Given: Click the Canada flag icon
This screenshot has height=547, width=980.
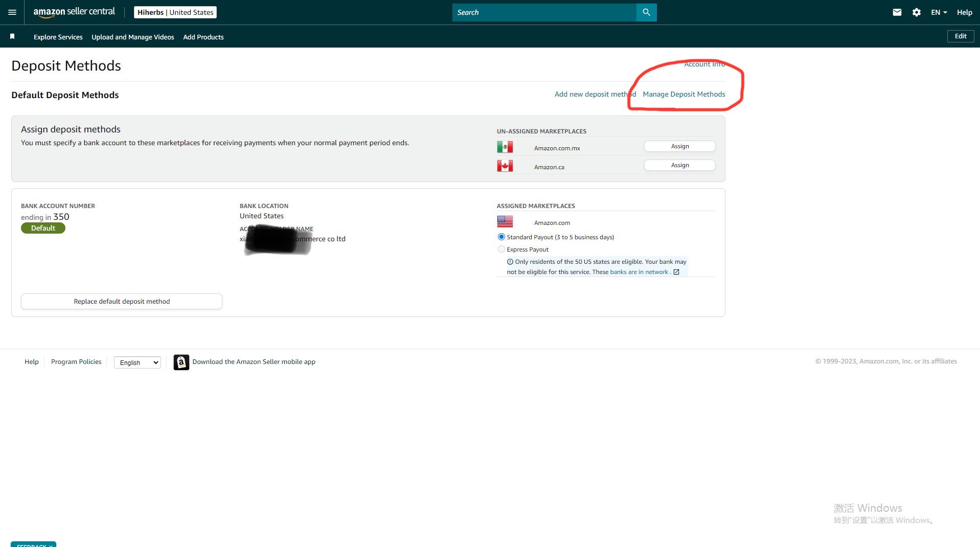Looking at the screenshot, I should [505, 166].
